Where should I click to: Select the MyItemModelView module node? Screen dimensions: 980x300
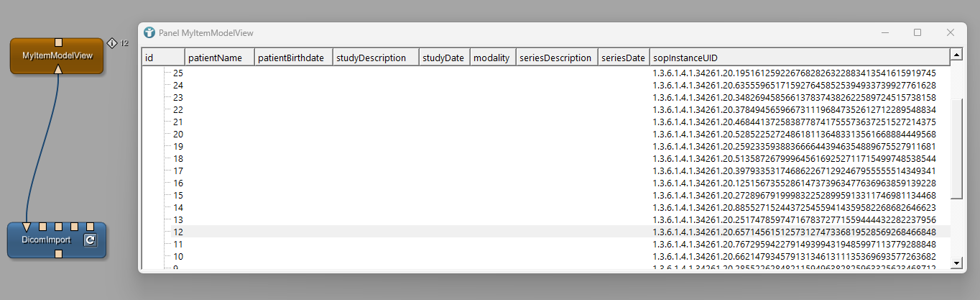57,56
